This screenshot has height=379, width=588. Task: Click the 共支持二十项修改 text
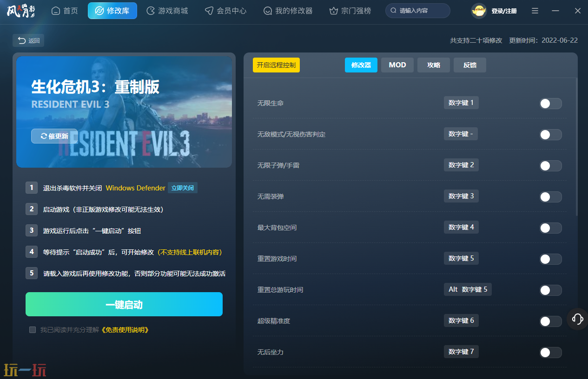(x=476, y=40)
